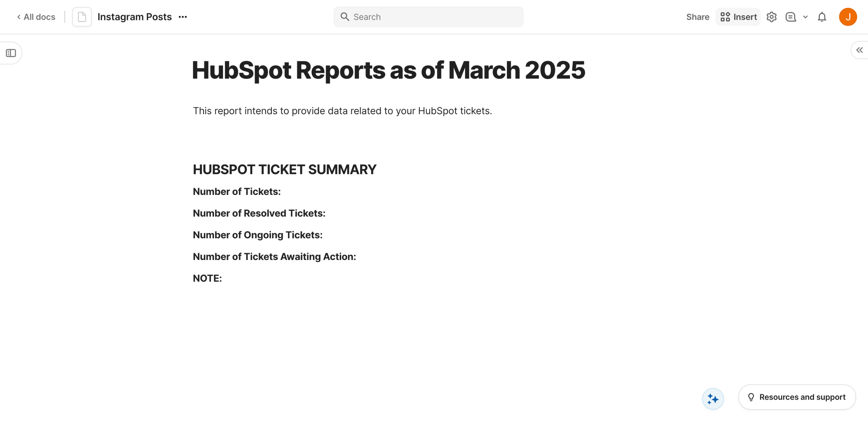Go back to All docs

36,17
